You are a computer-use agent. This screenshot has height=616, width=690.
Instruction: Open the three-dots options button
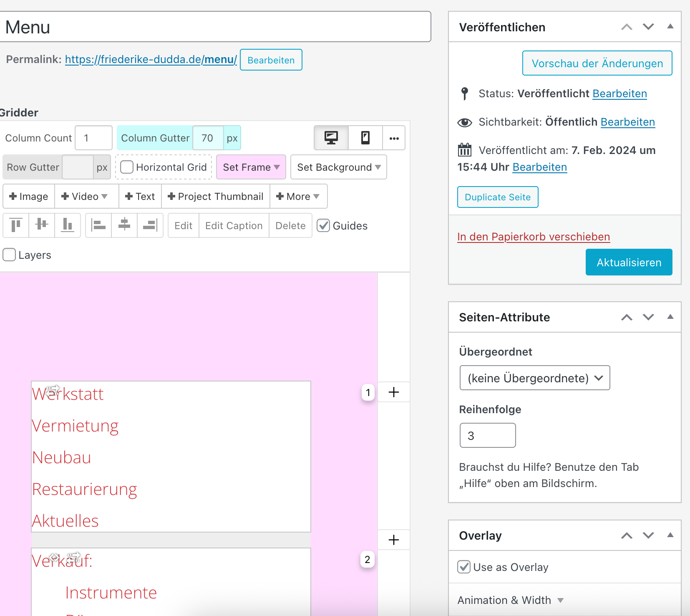[394, 138]
